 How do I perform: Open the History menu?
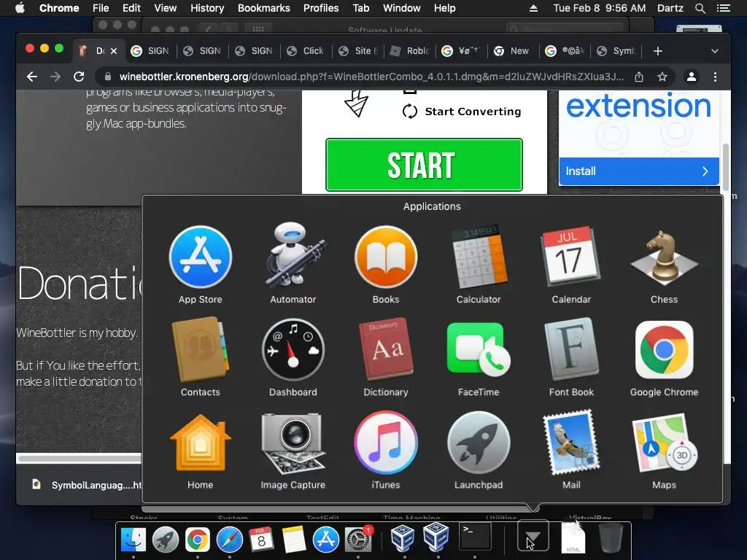(206, 8)
